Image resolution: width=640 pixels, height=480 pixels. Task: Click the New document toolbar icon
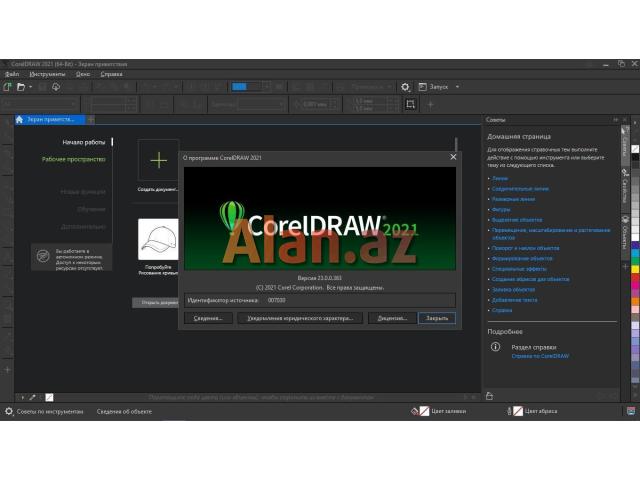point(7,87)
